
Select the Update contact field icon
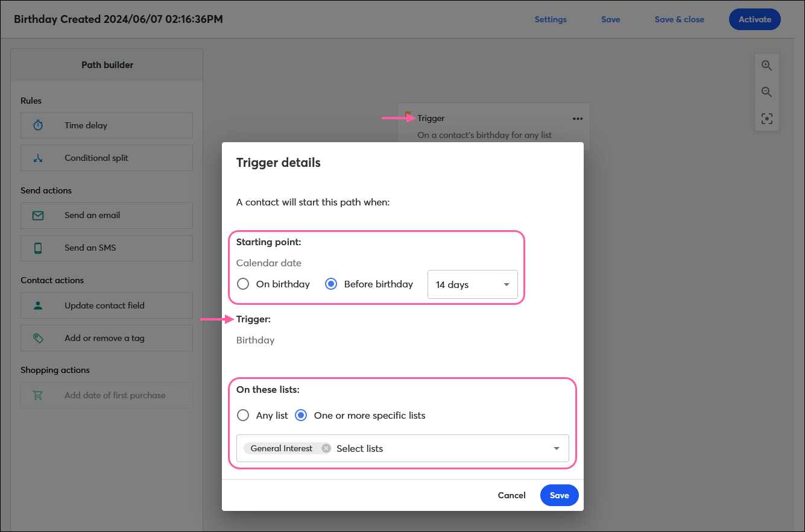[x=37, y=305]
